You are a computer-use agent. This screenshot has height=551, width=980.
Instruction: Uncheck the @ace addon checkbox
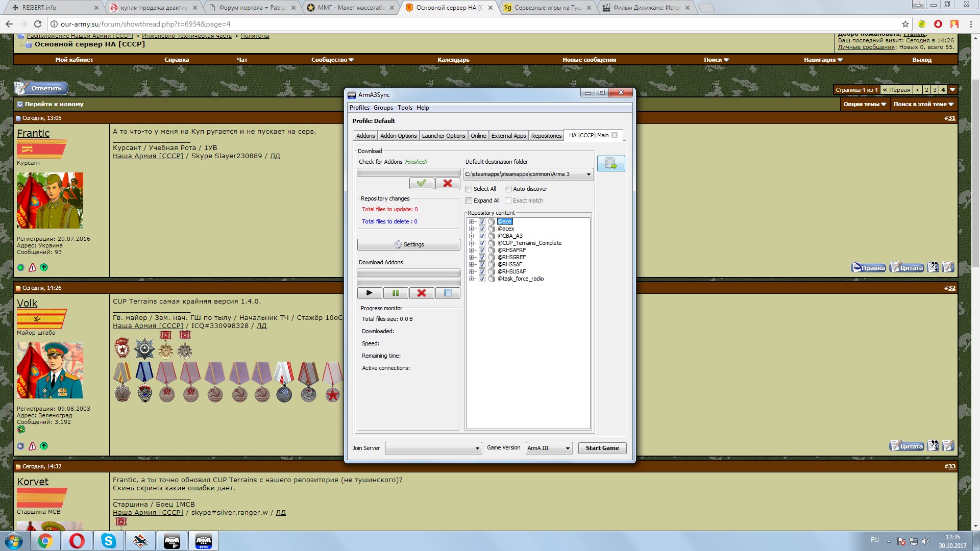(x=482, y=221)
